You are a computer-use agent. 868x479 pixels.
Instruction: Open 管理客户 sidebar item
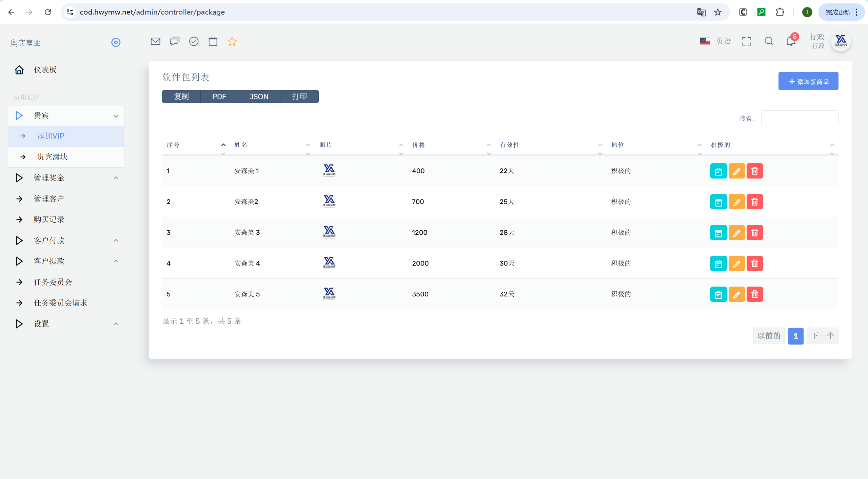(x=66, y=199)
